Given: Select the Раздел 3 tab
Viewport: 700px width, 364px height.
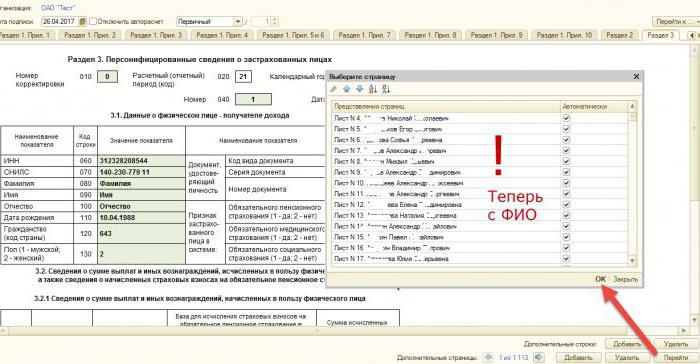Looking at the screenshot, I should tap(660, 35).
